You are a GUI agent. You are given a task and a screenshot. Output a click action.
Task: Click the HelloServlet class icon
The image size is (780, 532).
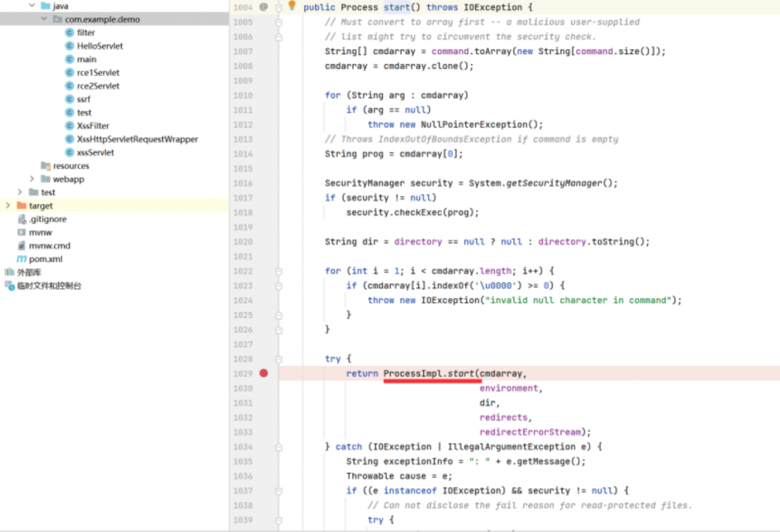[x=69, y=46]
